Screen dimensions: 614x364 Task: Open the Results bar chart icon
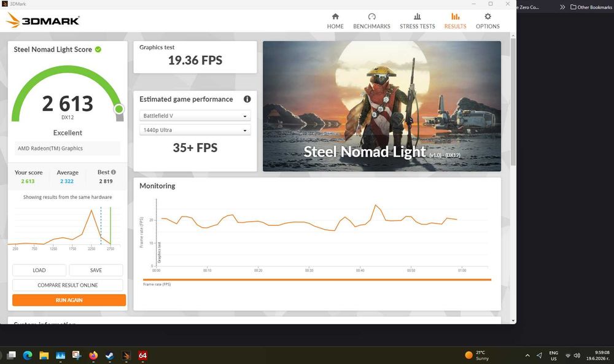click(455, 17)
